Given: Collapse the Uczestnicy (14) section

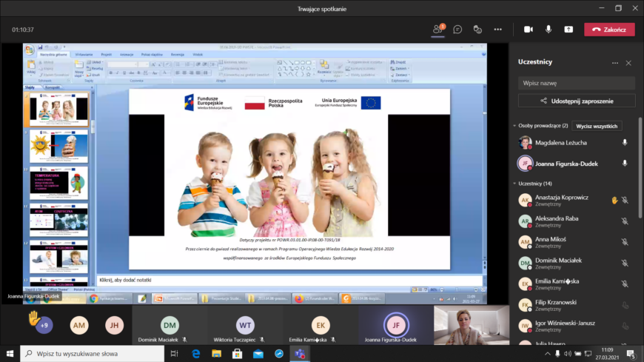Looking at the screenshot, I should 514,184.
